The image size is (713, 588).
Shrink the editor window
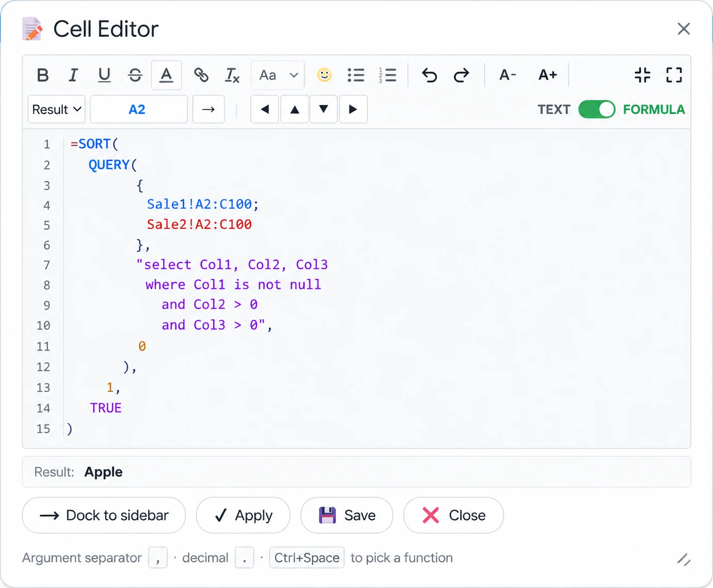click(x=643, y=75)
